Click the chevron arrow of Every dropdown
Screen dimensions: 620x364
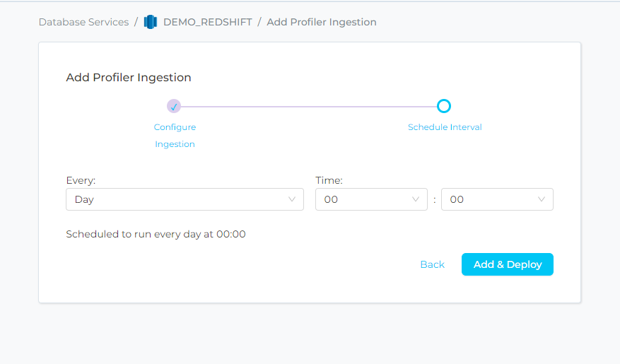tap(292, 199)
